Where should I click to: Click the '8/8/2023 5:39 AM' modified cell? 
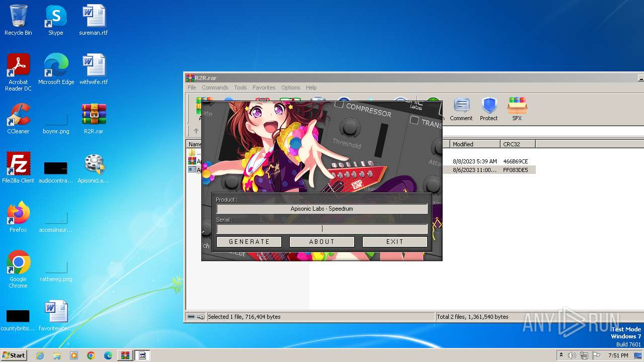point(474,161)
